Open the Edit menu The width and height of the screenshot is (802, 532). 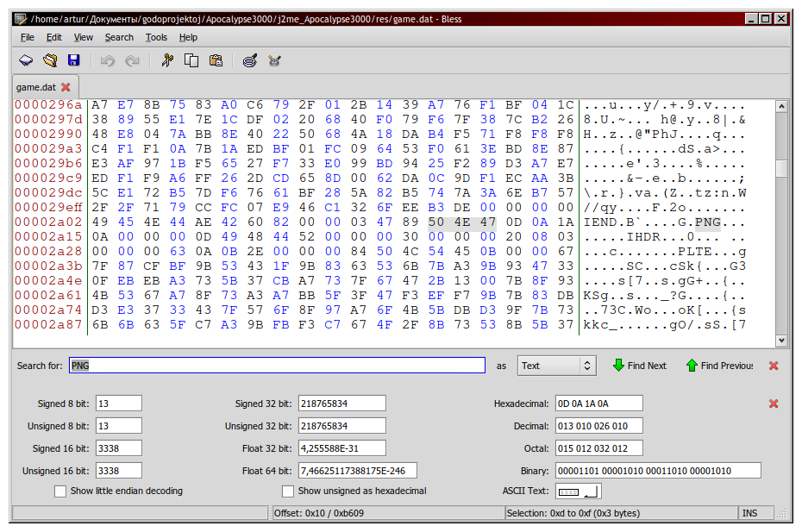click(x=53, y=37)
